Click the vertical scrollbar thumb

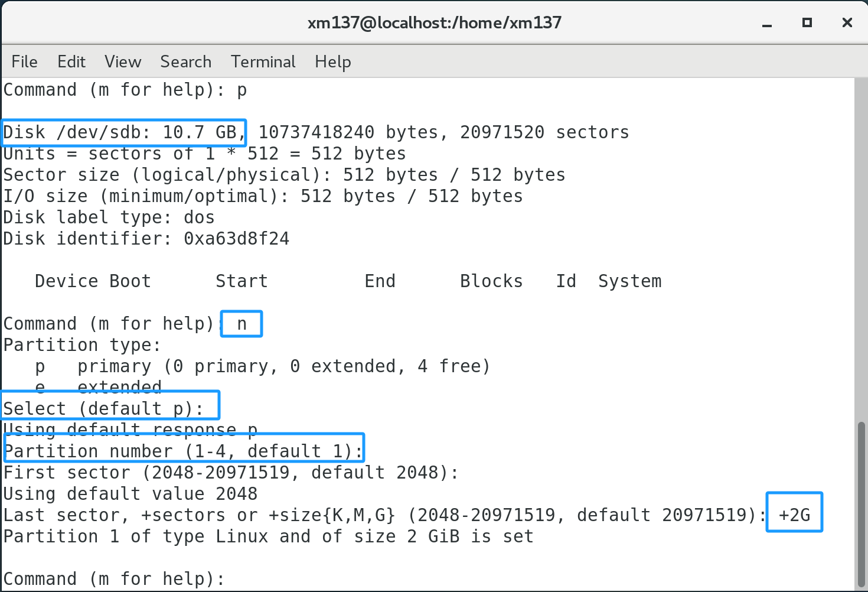[x=861, y=502]
